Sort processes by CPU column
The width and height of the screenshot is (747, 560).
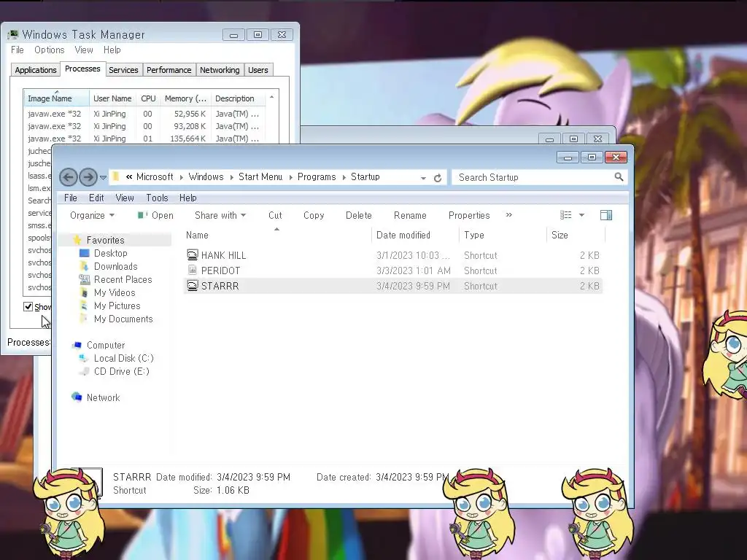(x=148, y=98)
